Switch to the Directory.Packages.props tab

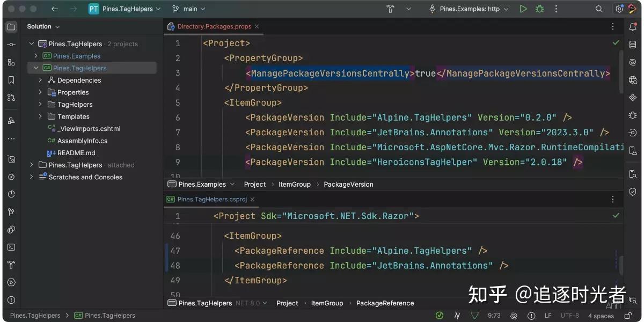pos(214,26)
